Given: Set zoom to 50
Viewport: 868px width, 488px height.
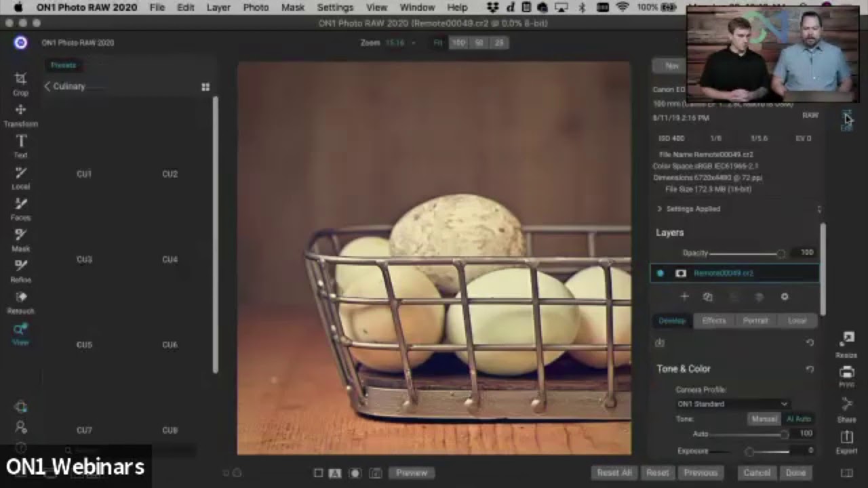Looking at the screenshot, I should [x=479, y=43].
